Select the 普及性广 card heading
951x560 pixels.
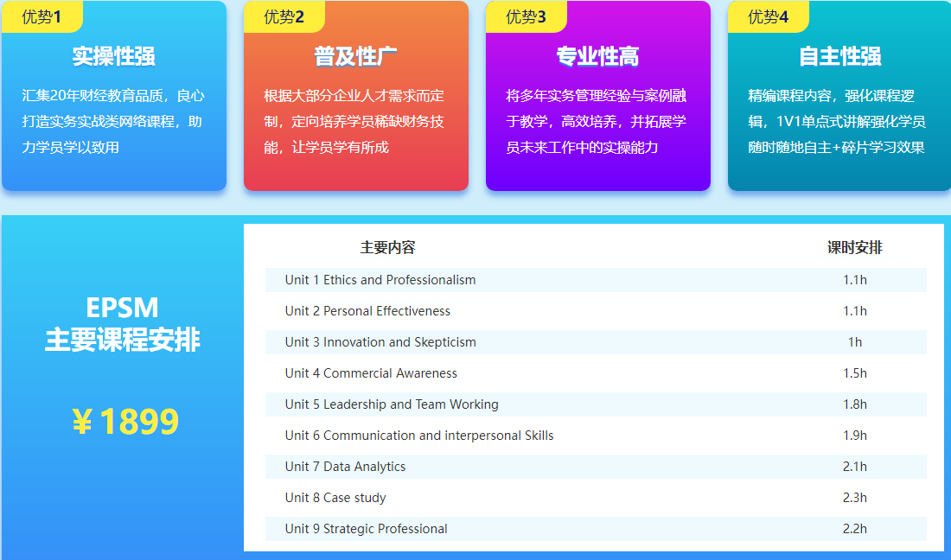(356, 57)
